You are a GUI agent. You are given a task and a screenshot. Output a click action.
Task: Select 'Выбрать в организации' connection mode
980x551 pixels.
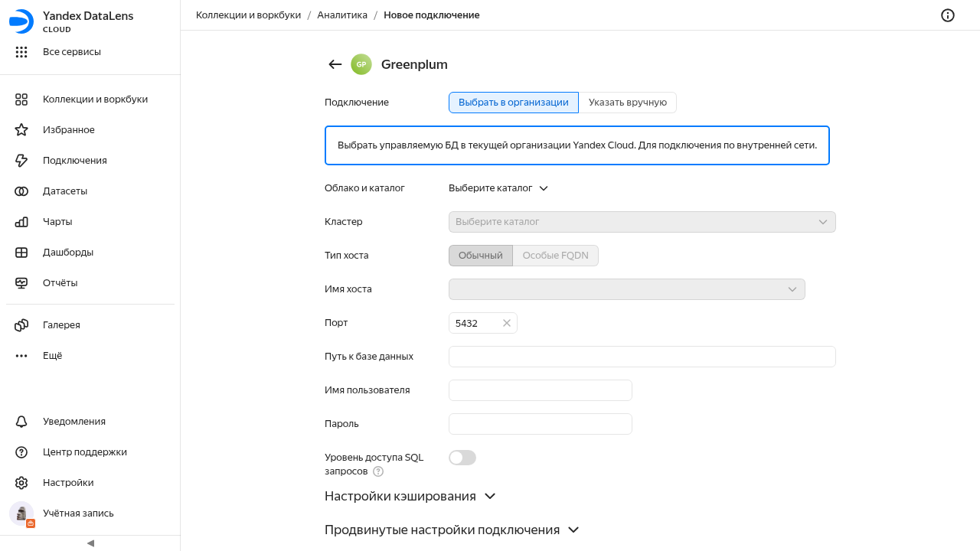click(x=514, y=103)
